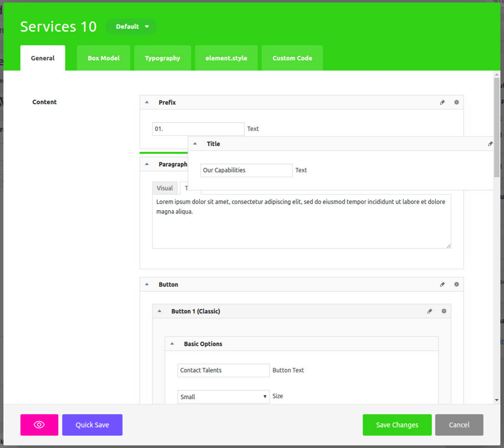Cancel the Services 10 dialog
504x448 pixels.
point(459,425)
